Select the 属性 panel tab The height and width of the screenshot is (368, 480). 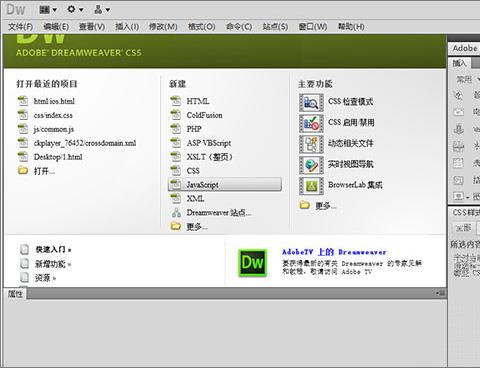pos(15,294)
